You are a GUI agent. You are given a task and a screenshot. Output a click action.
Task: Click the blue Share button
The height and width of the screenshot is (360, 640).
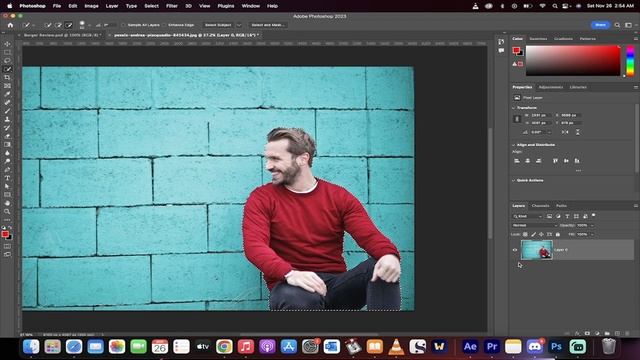coord(600,25)
